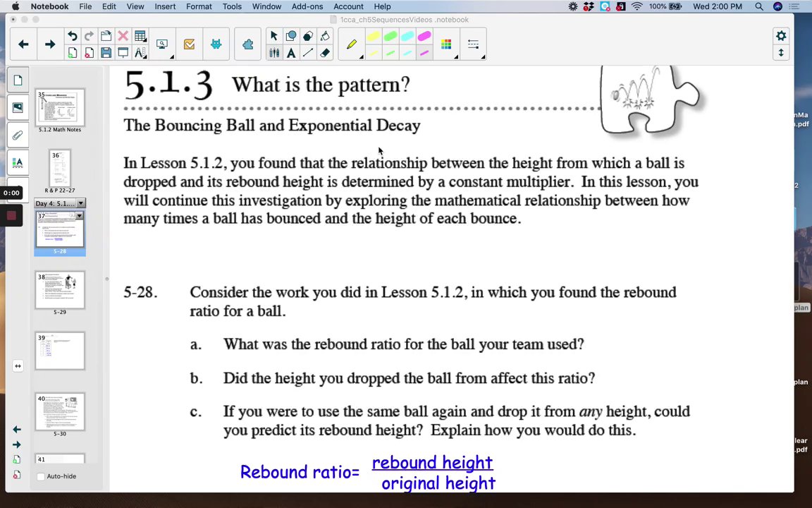
Task: Select page 36 thumbnail R & P 22-27
Action: coord(60,169)
